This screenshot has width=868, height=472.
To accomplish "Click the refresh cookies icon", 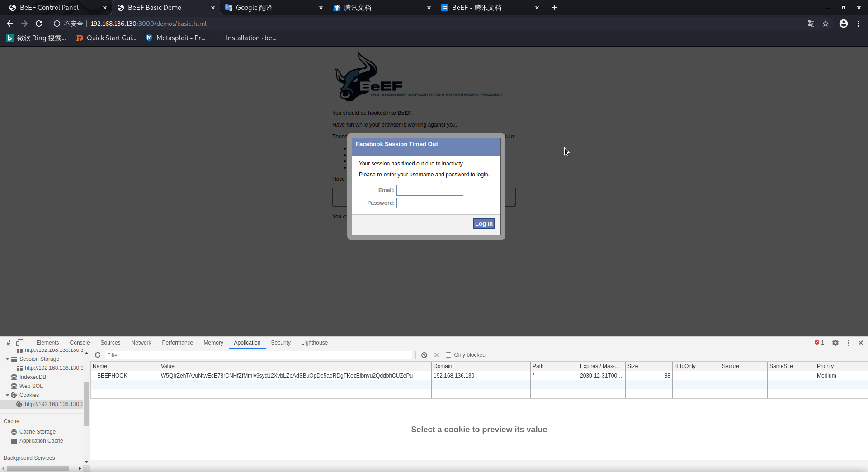I will pos(98,355).
